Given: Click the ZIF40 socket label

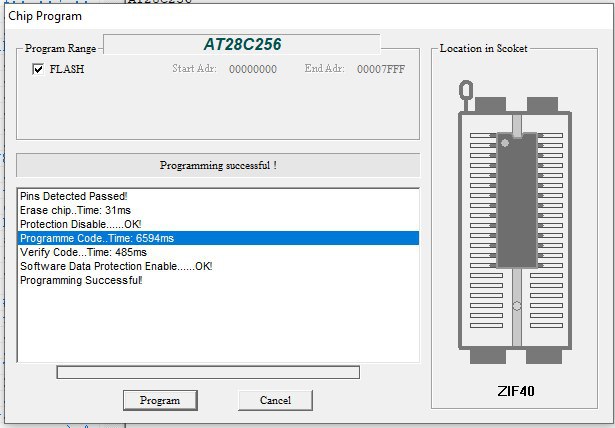Looking at the screenshot, I should point(515,391).
